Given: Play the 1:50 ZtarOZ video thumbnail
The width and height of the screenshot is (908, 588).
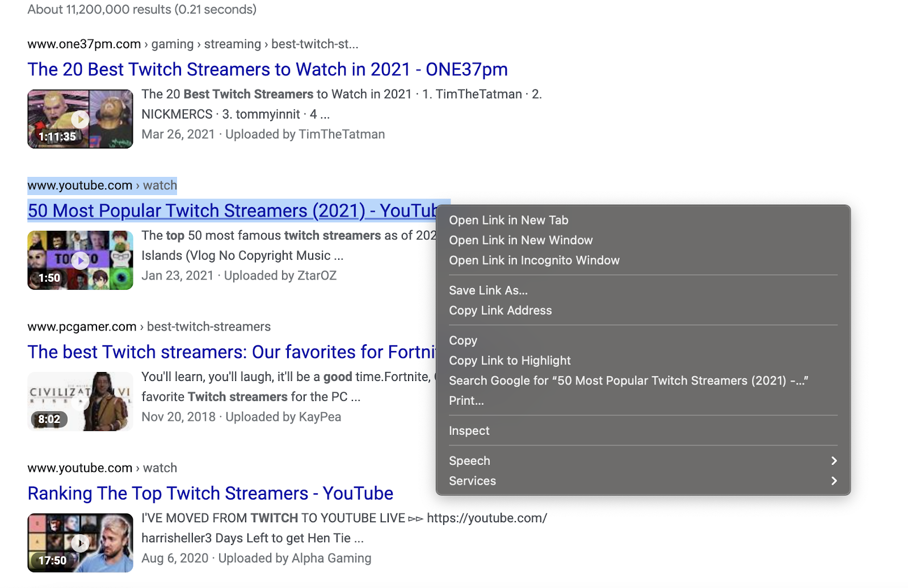Looking at the screenshot, I should pos(80,260).
